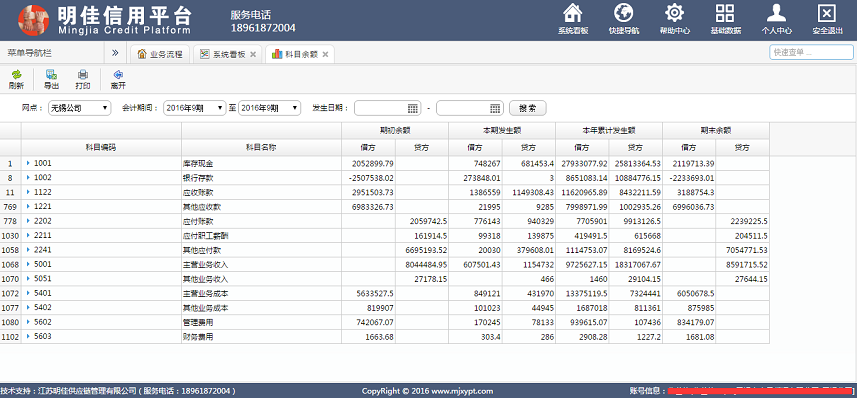Close the 科目余额 tab

[325, 54]
